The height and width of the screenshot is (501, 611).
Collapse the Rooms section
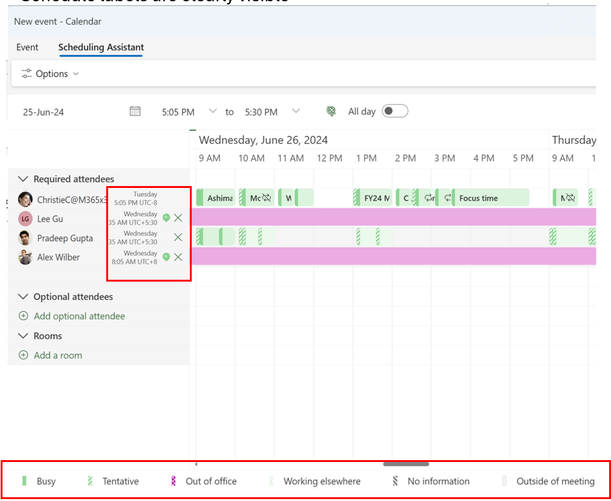click(x=24, y=336)
